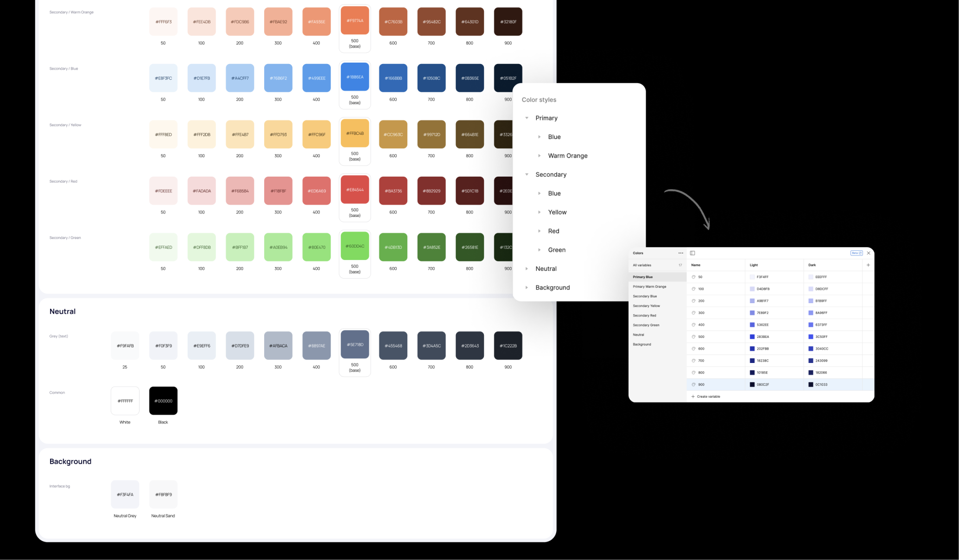959x560 pixels.
Task: Select Secondary Yellow in variables sidebar
Action: pos(646,306)
